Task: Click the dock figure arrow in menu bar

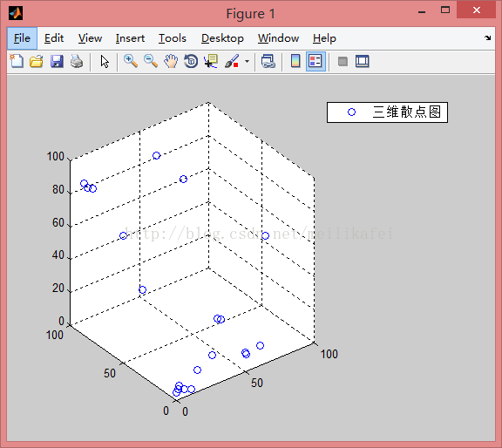Action: tap(487, 37)
